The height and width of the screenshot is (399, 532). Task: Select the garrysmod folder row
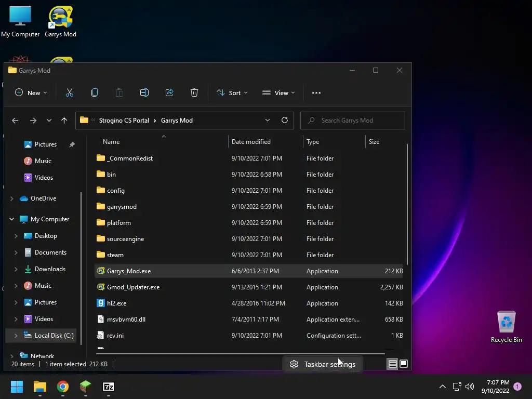coord(248,207)
